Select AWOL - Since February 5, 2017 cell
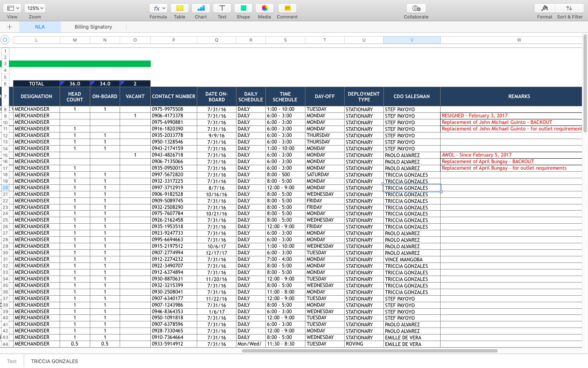 [511, 155]
